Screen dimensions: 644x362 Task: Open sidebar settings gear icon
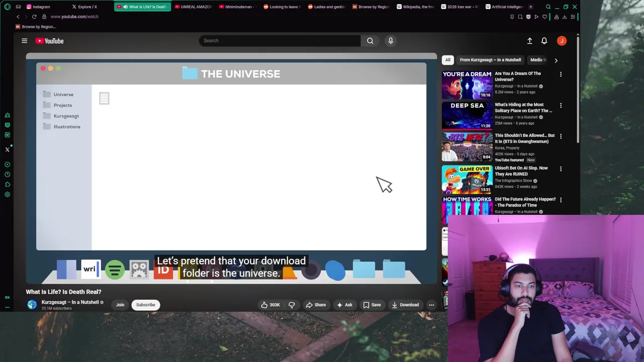point(7,194)
